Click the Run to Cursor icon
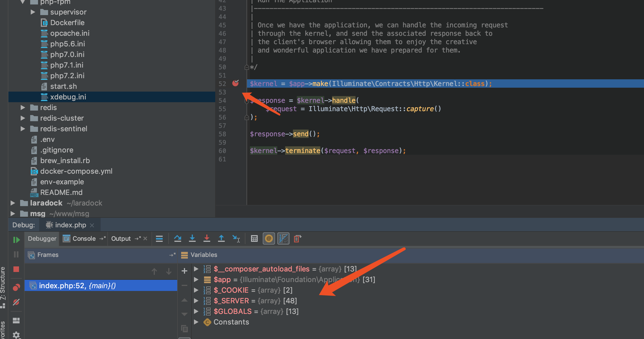Image resolution: width=644 pixels, height=339 pixels. (236, 238)
